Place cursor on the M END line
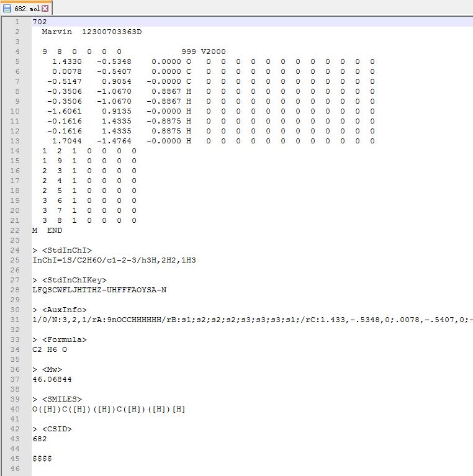Viewport: 473px width, 476px height. click(x=47, y=230)
